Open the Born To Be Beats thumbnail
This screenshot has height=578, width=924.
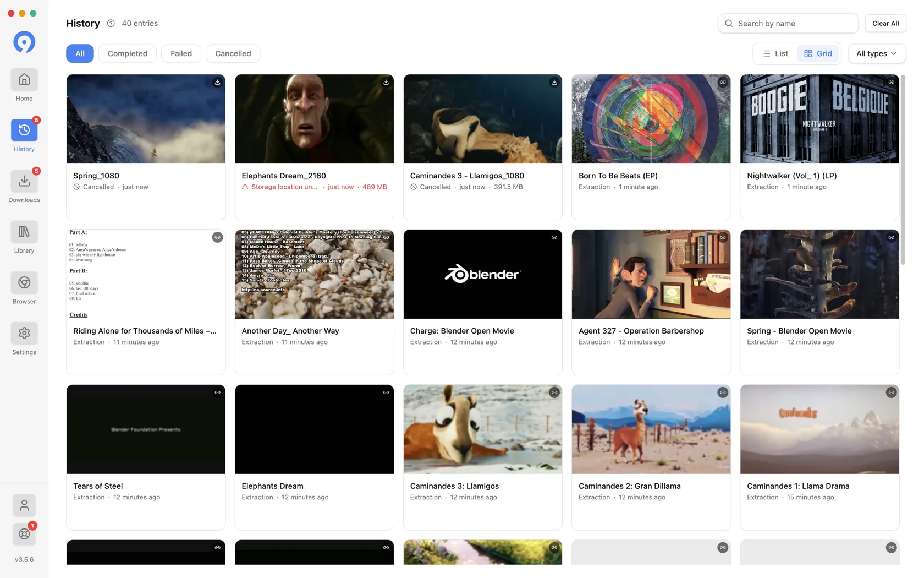coord(651,119)
